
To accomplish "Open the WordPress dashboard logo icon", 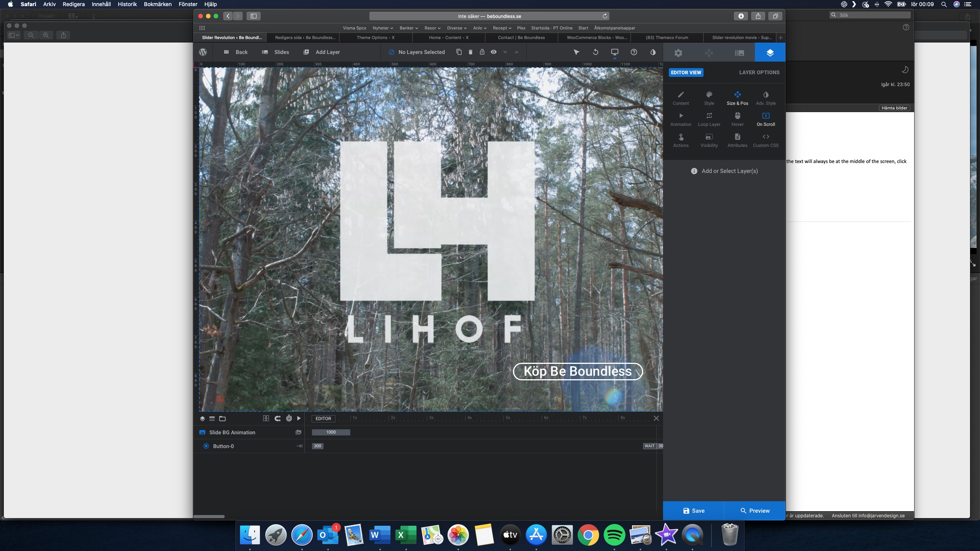I will pyautogui.click(x=203, y=52).
